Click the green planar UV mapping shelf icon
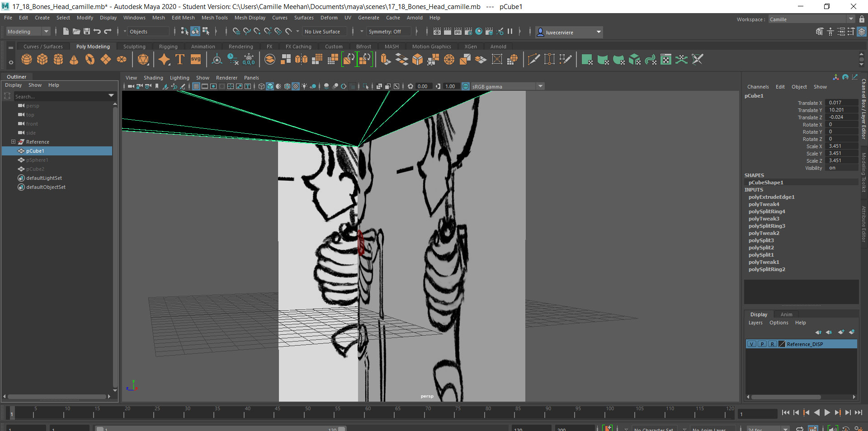Screen dimensions: 868x431 pos(587,59)
